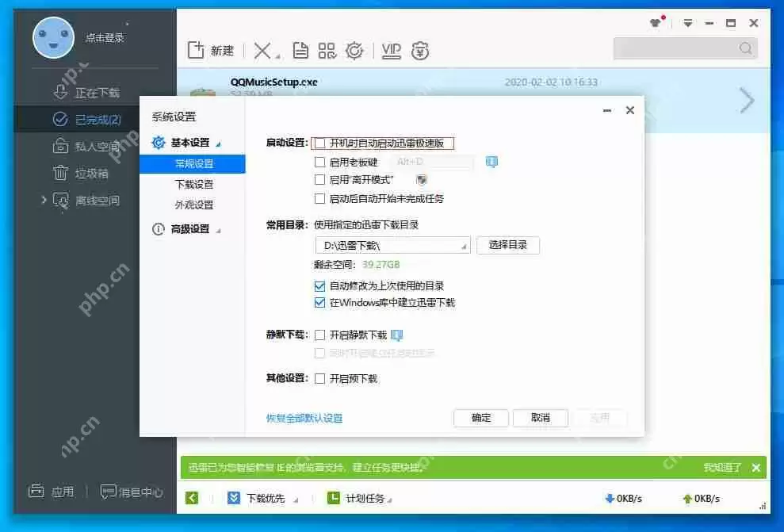Expand the download directory dropdown
Viewport: 784px width, 532px height.
click(462, 245)
